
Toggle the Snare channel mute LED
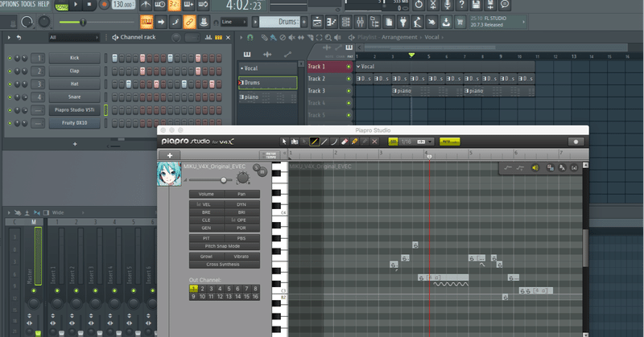pyautogui.click(x=10, y=97)
